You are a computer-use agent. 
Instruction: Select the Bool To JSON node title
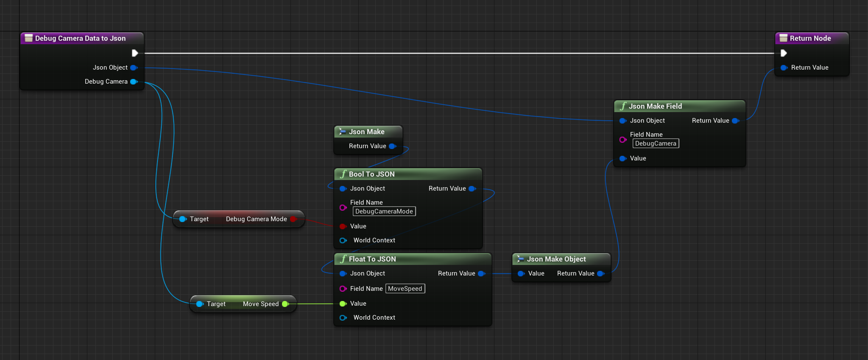click(x=371, y=174)
